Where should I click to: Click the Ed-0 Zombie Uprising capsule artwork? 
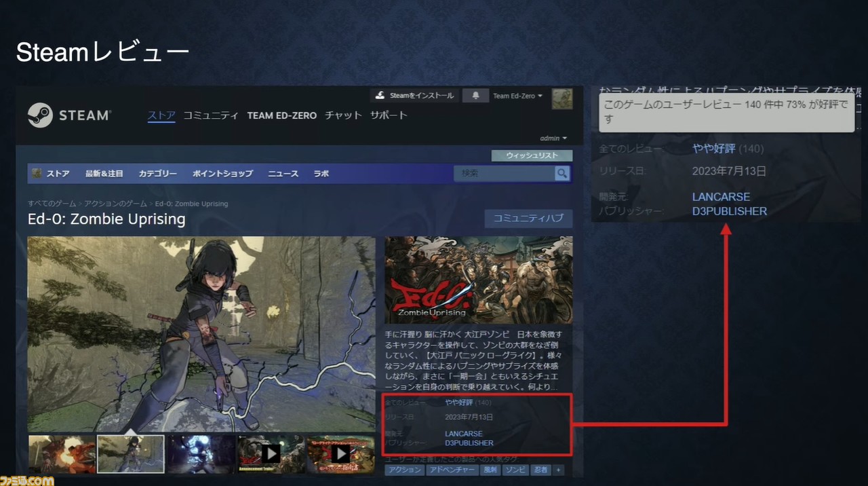pyautogui.click(x=479, y=280)
